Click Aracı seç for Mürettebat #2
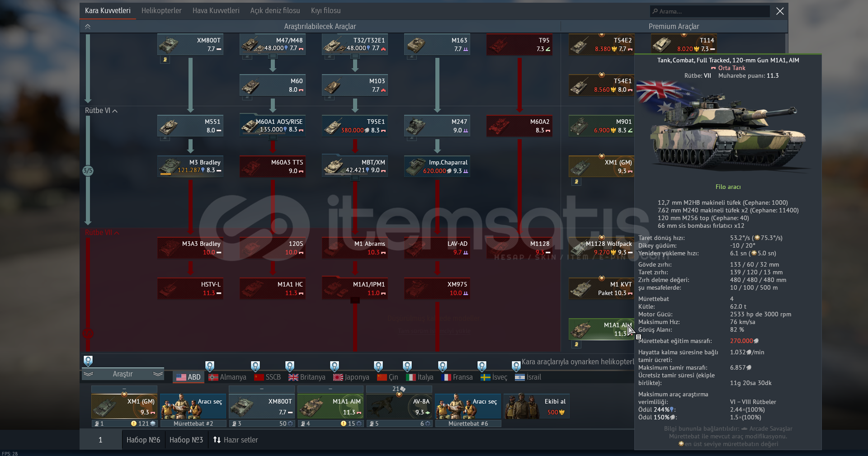The height and width of the screenshot is (456, 868). coord(193,406)
